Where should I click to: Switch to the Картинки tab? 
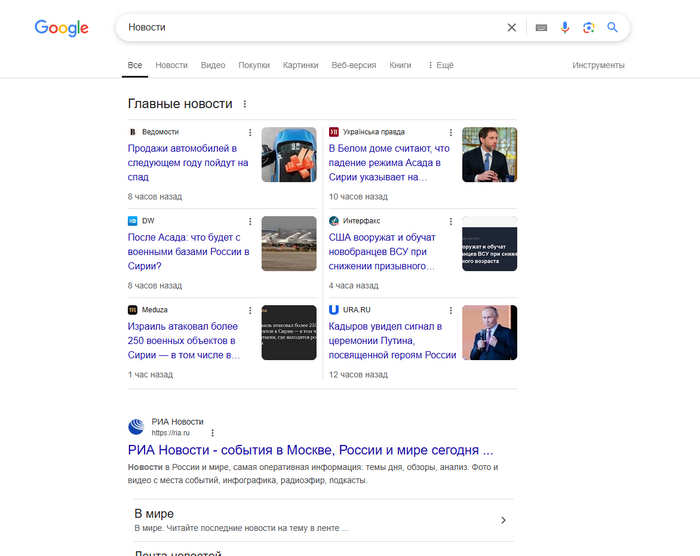tap(300, 65)
